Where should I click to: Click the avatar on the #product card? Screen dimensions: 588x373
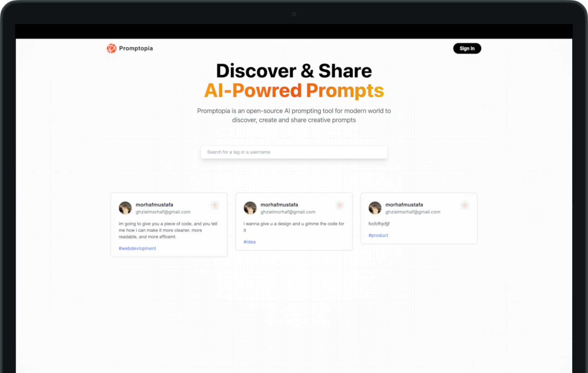tap(375, 208)
